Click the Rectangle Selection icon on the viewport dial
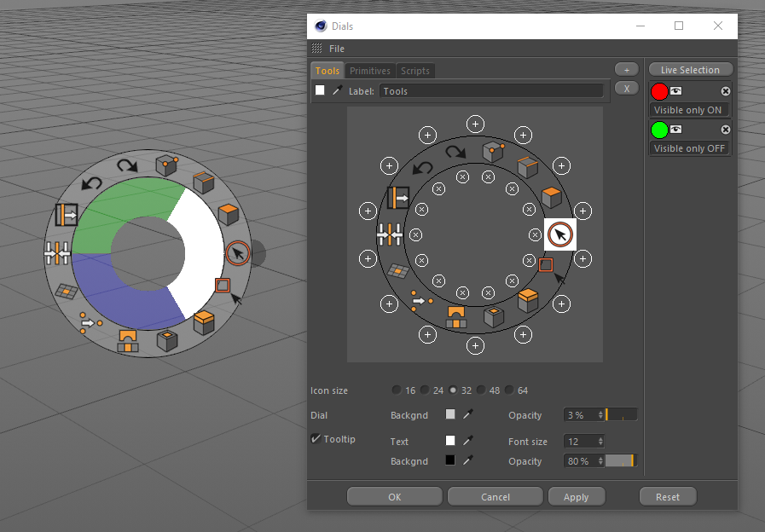Screen dimensions: 765x532 tap(224, 286)
